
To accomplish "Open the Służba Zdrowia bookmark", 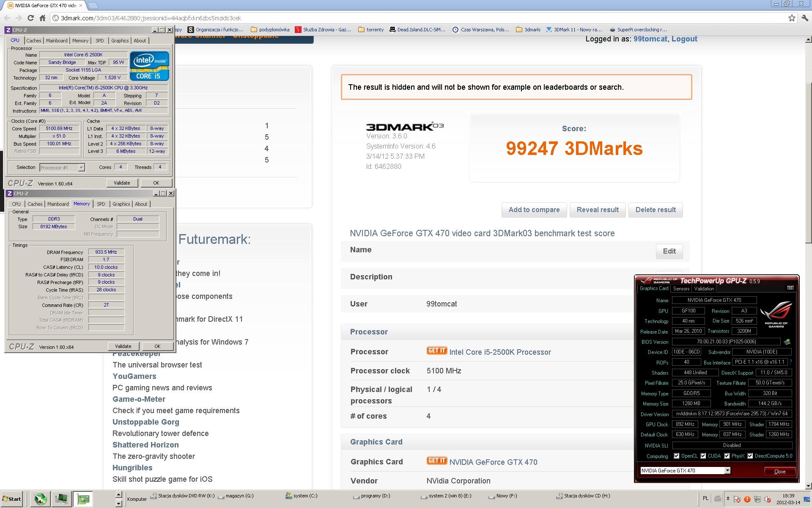I will 323,30.
